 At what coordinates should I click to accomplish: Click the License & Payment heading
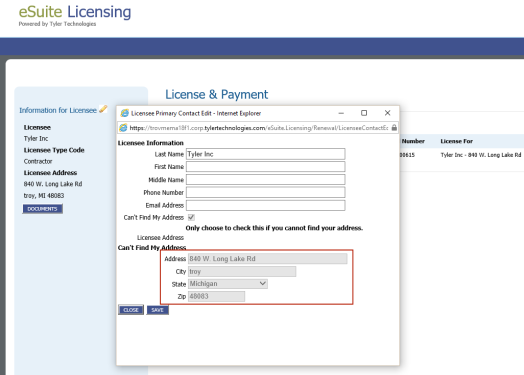pos(217,95)
